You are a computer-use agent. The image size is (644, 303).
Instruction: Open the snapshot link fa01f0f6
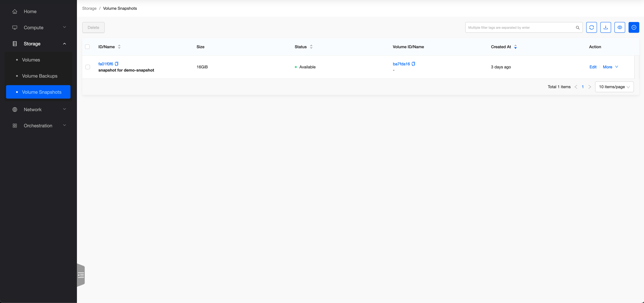[x=105, y=64]
